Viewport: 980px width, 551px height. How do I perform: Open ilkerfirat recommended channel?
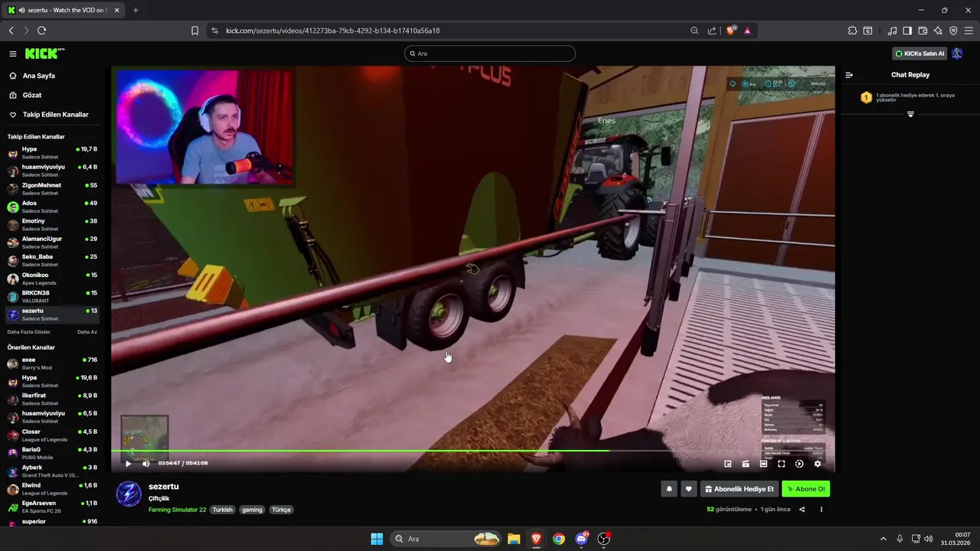click(x=52, y=399)
